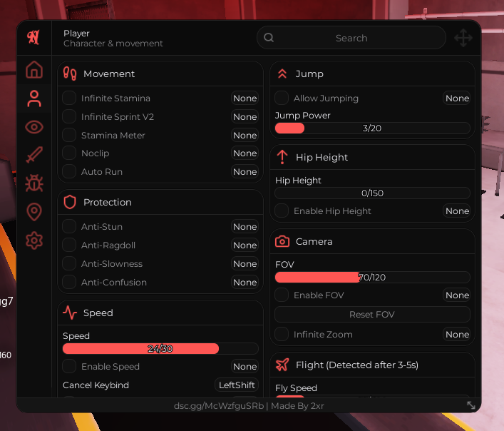Image resolution: width=504 pixels, height=431 pixels.
Task: Click the Speed pulse icon
Action: click(70, 313)
